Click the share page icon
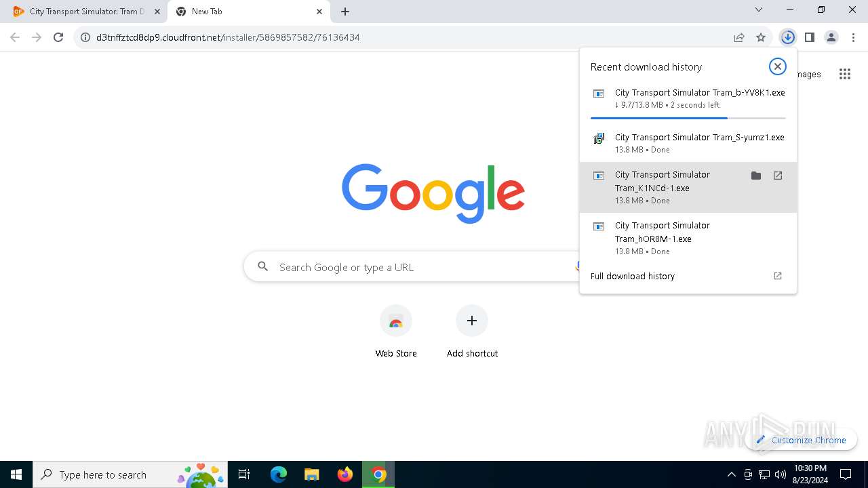The width and height of the screenshot is (868, 488). 739,37
